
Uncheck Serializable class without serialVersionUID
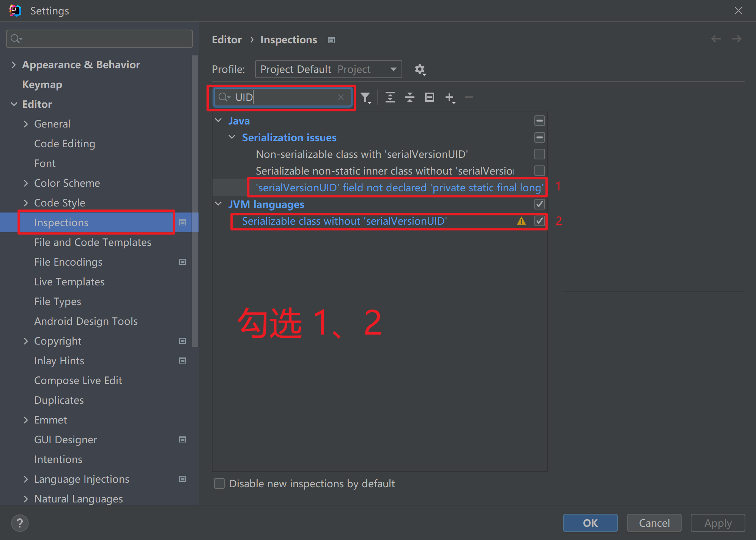coord(539,221)
